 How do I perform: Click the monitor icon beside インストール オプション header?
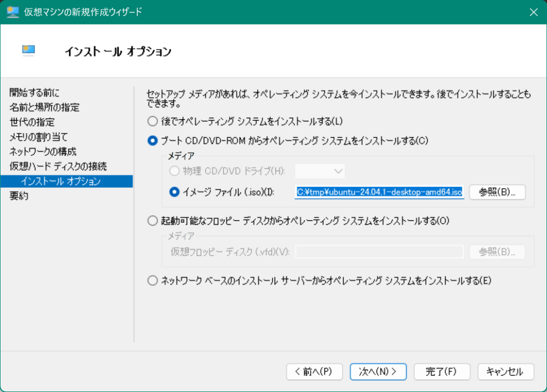click(28, 50)
